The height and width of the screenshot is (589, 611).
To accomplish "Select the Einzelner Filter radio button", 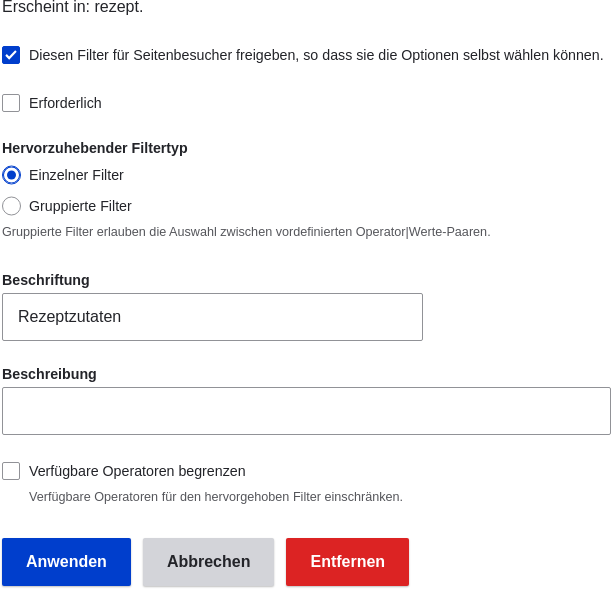I will click(x=11, y=175).
